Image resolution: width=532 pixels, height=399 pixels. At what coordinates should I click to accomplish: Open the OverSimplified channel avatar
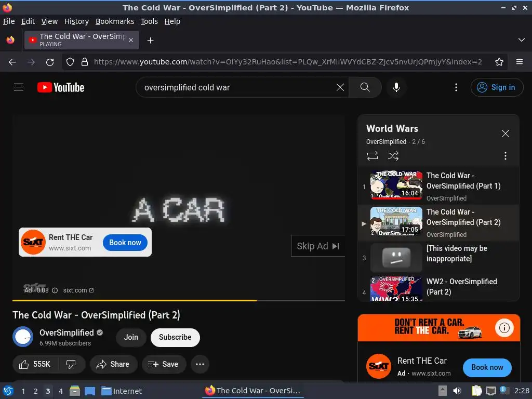(23, 337)
